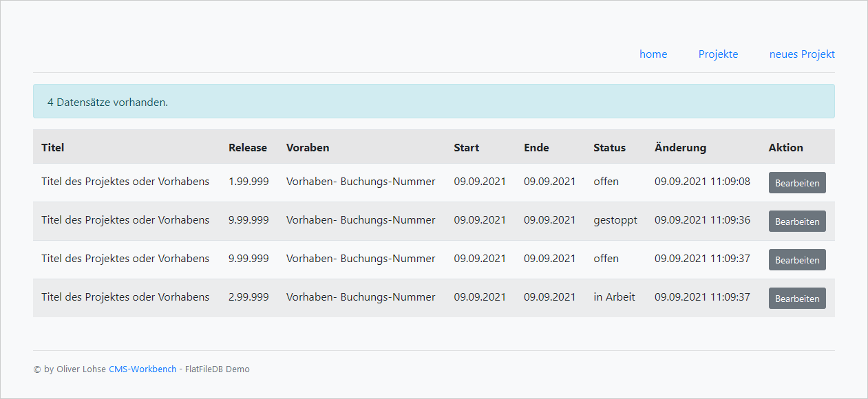Click Bearbeiten on the in Arbeit row
The width and height of the screenshot is (868, 399).
click(796, 298)
